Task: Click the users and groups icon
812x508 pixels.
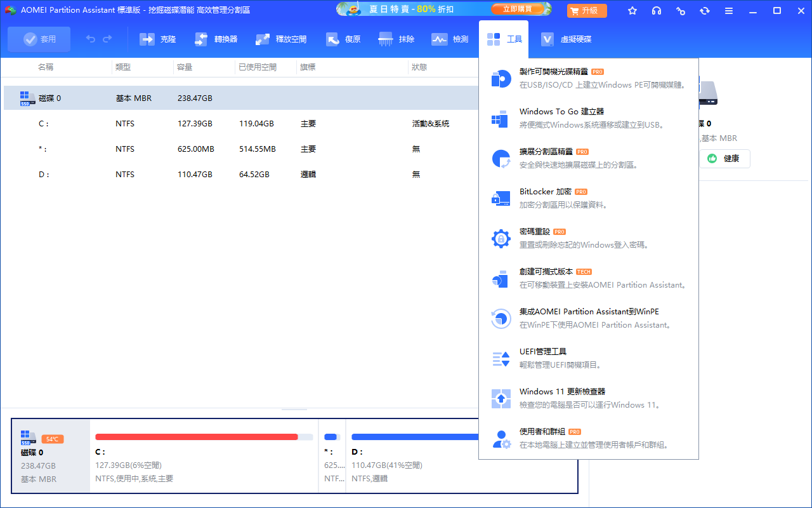Action: tap(501, 439)
